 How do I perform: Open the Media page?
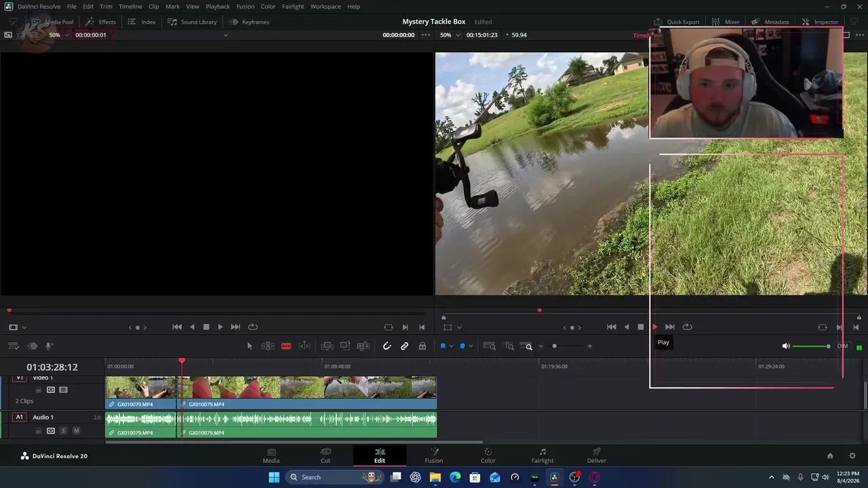click(x=271, y=455)
